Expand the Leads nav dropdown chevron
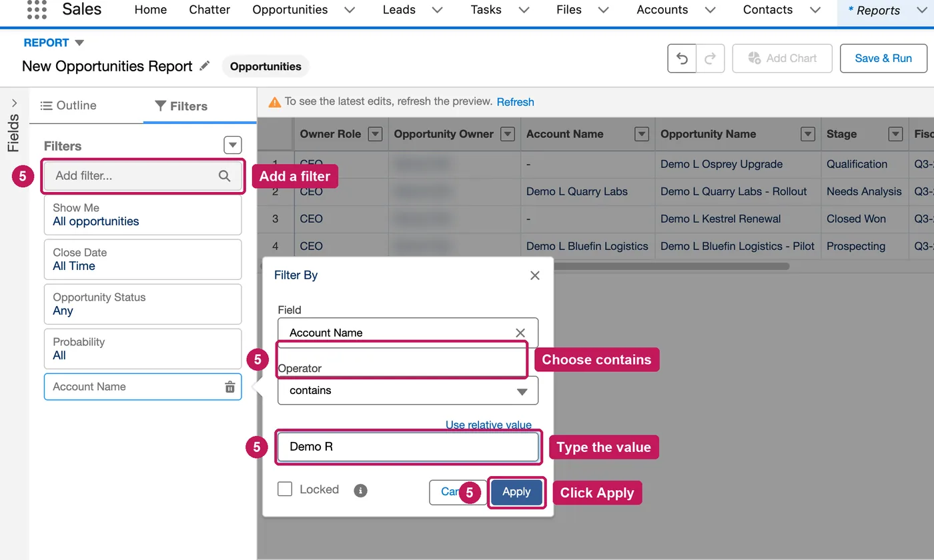 tap(437, 10)
